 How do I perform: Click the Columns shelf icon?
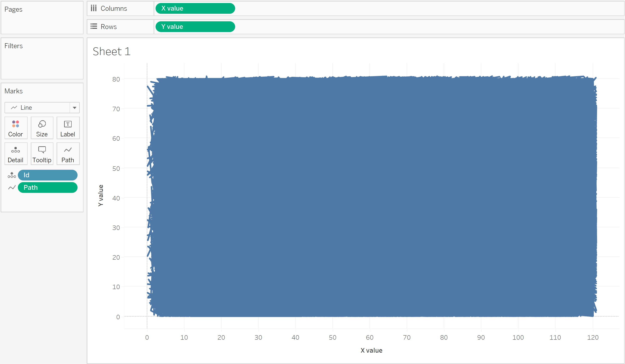[94, 8]
